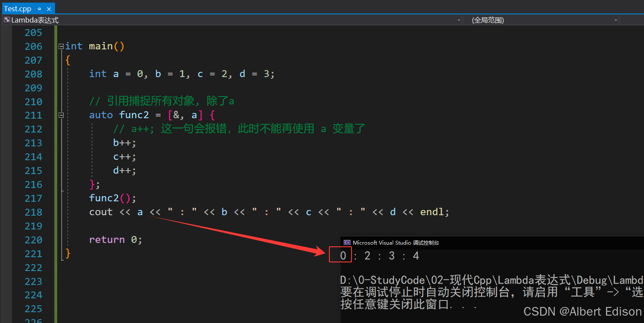The width and height of the screenshot is (644, 323).
Task: Place the cursor on "b++;"
Action: point(125,143)
